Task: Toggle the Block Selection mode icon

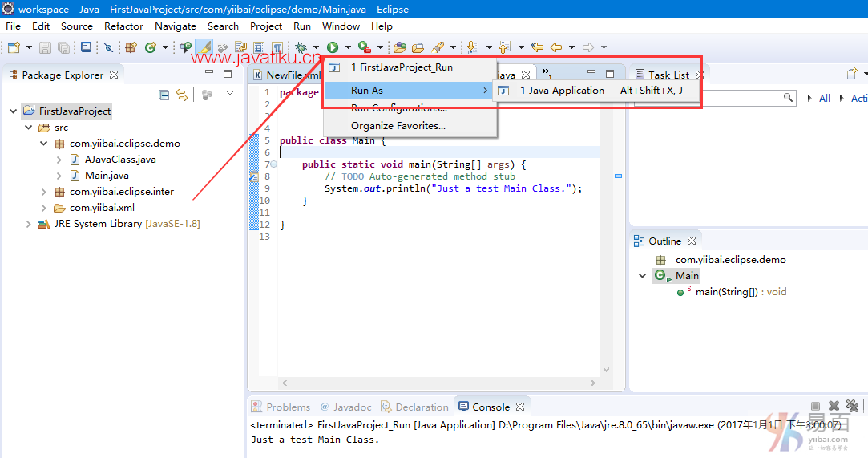Action: click(x=259, y=47)
